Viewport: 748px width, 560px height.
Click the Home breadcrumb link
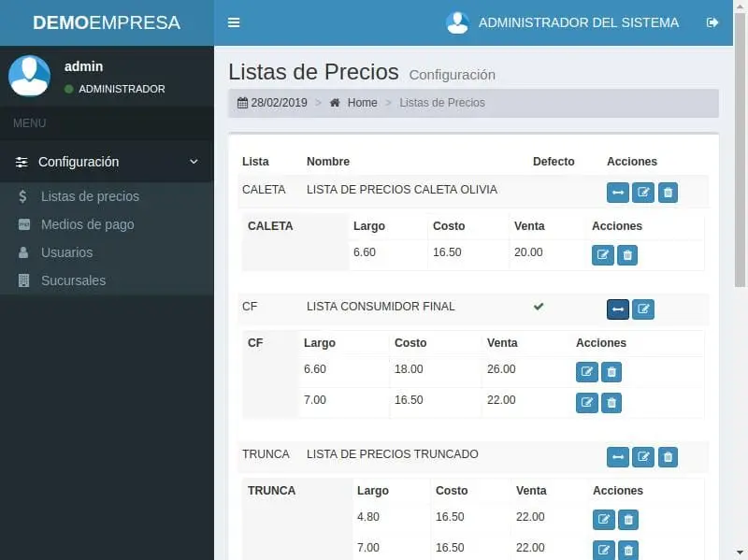coord(362,103)
